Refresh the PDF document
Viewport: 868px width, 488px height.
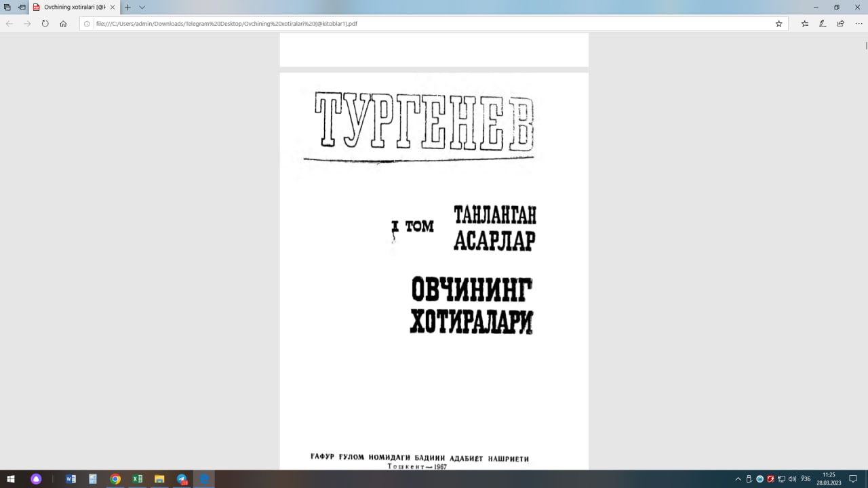coord(45,23)
